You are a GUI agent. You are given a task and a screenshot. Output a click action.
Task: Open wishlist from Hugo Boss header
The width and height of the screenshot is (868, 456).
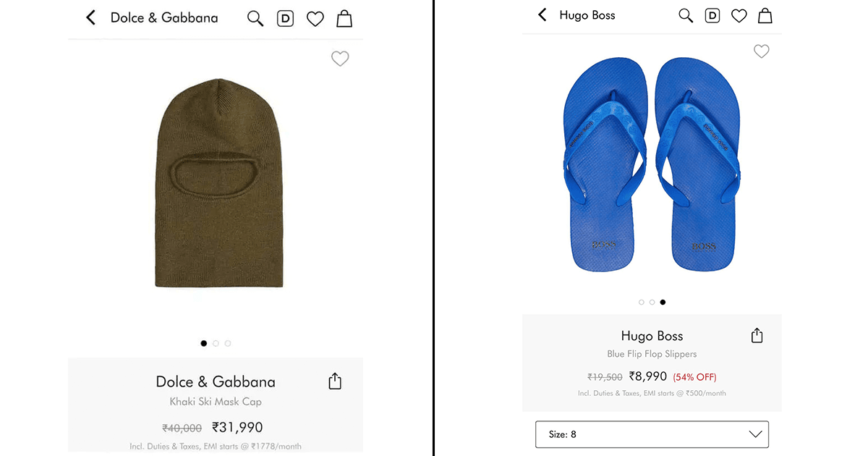[739, 14]
